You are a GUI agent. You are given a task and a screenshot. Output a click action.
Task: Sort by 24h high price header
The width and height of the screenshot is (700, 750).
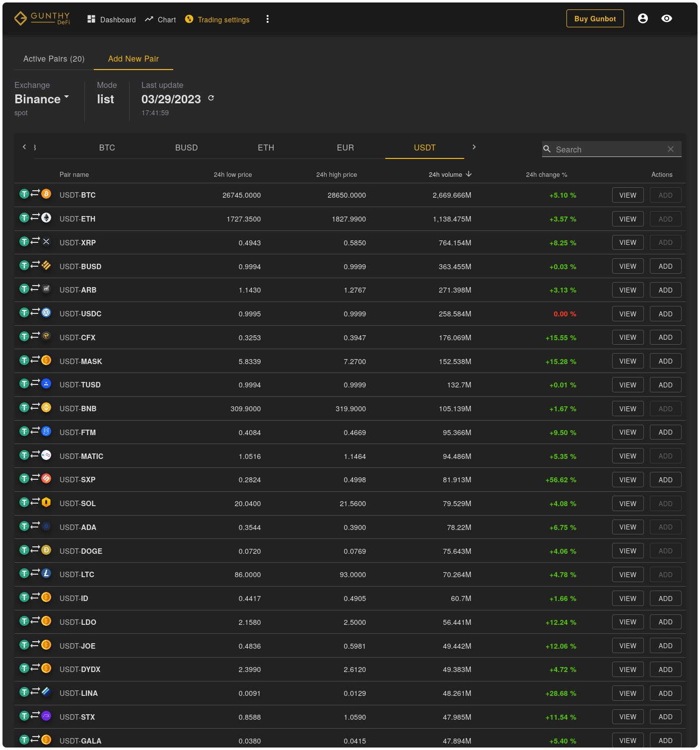click(x=337, y=174)
